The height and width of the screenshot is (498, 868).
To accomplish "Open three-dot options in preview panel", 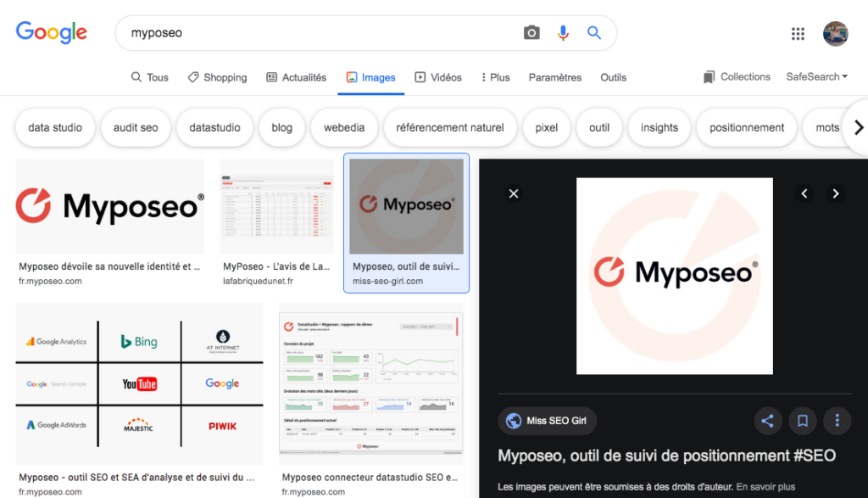I will 837,421.
